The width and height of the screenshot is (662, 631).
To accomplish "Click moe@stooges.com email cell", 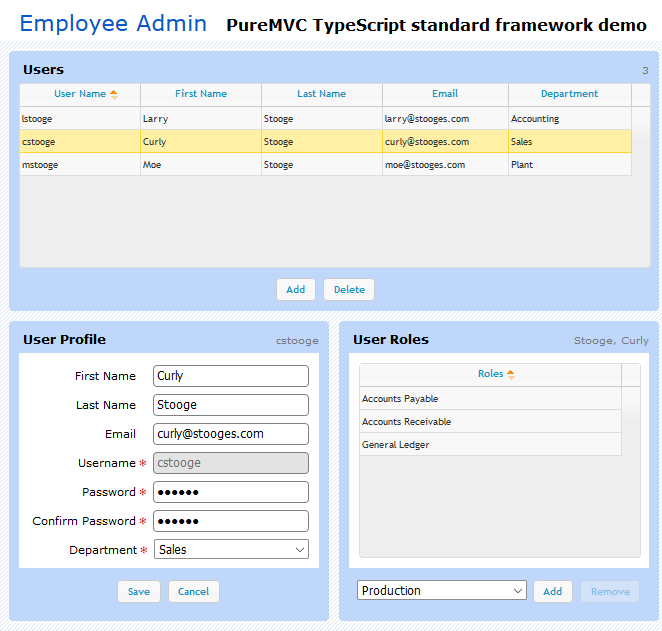I will pos(445,165).
